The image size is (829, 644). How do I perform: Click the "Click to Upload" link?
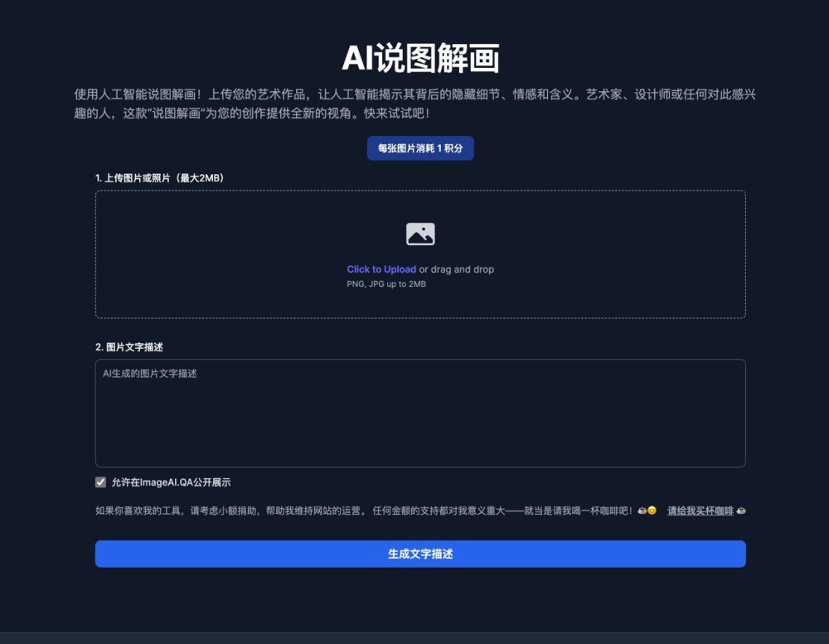[x=381, y=269]
